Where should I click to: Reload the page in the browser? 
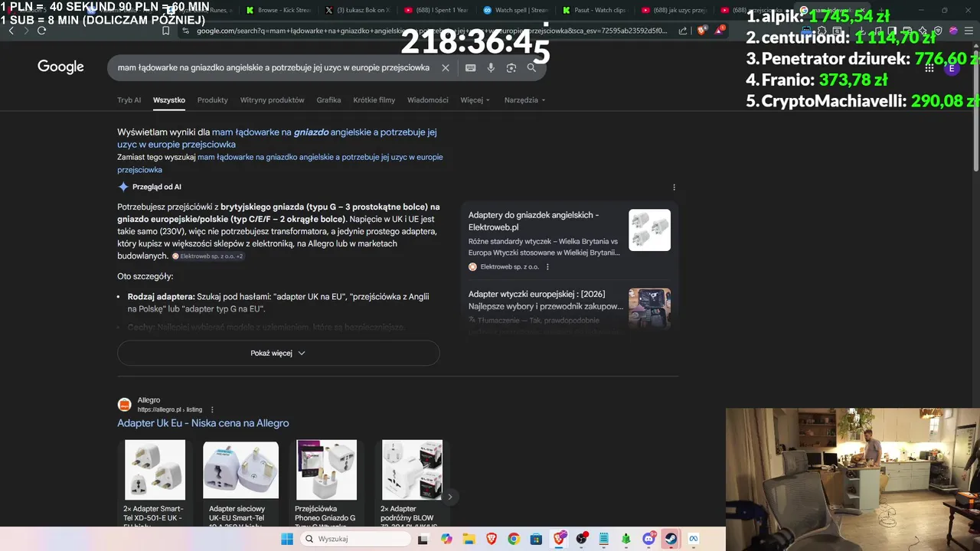(41, 31)
